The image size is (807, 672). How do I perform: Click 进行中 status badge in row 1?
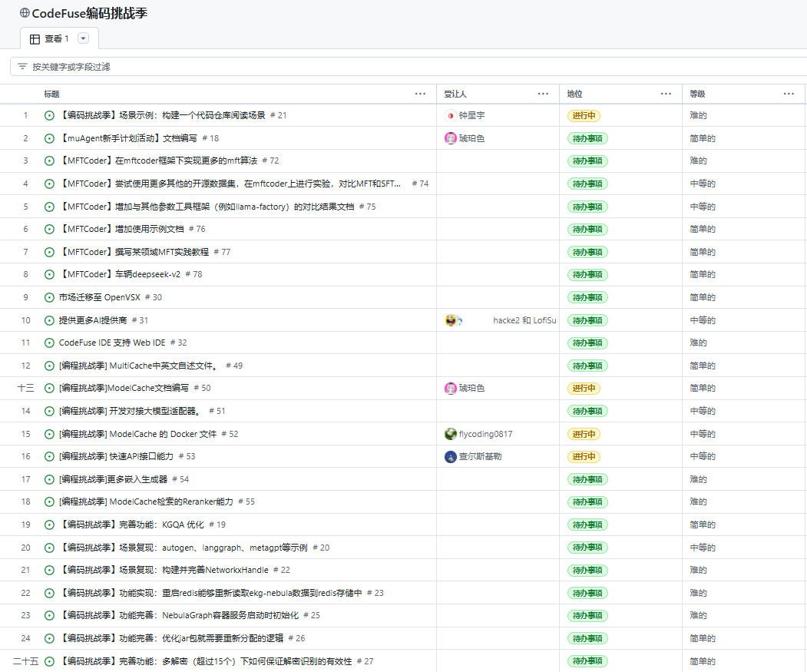click(584, 115)
